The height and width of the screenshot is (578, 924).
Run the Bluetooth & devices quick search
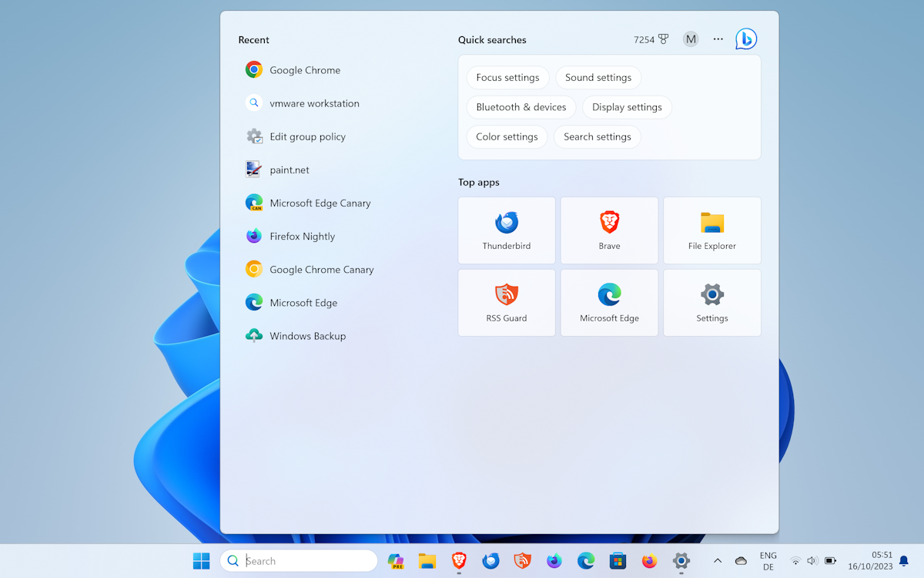521,106
